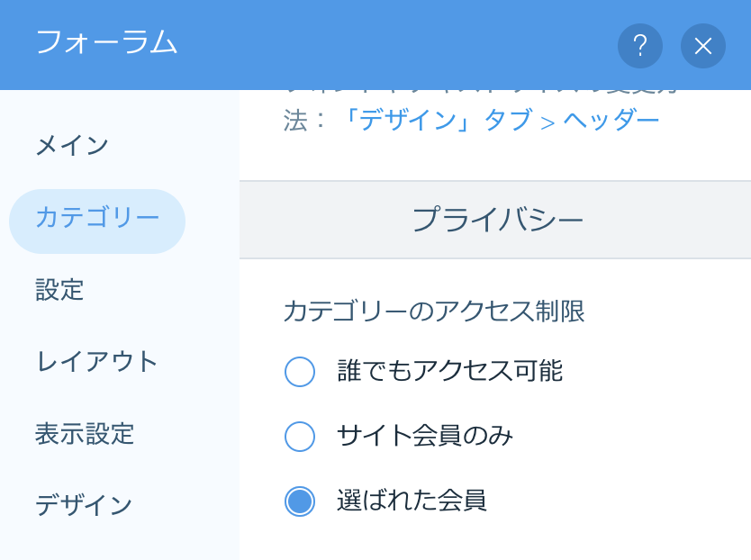
Task: Click the selected 選ばれた会員 radio button
Action: point(300,501)
